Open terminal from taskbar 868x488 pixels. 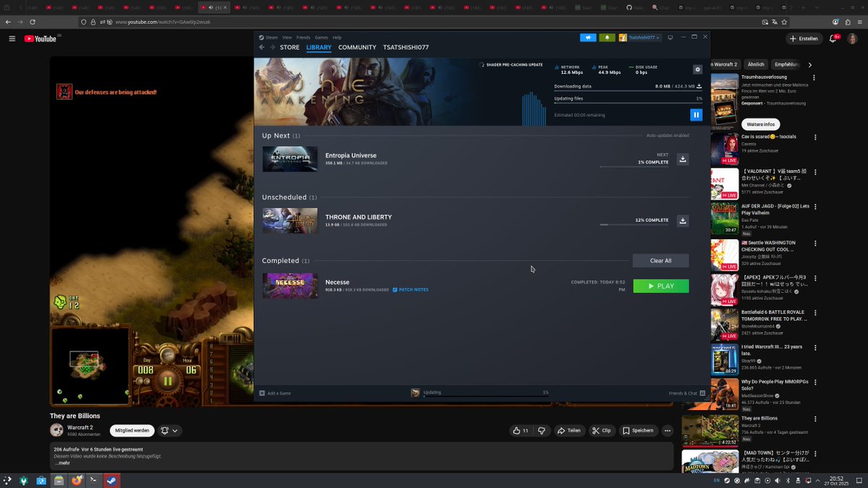tap(94, 480)
